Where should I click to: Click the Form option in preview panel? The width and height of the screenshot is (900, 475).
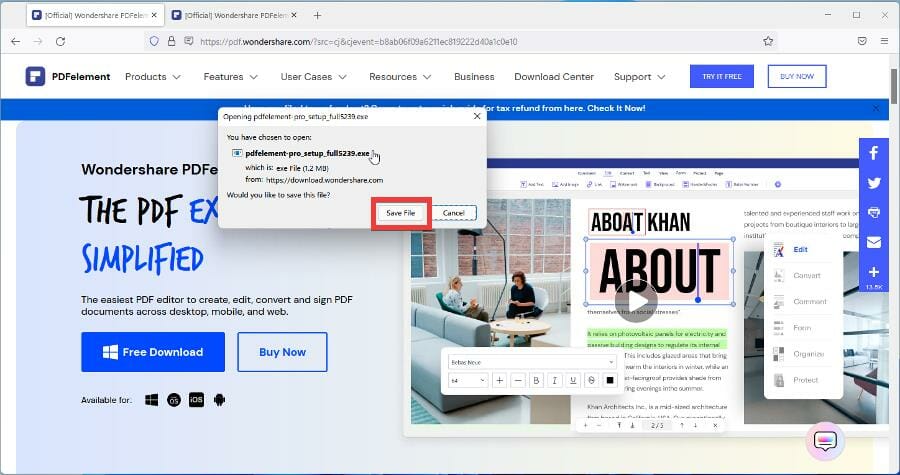click(x=802, y=328)
